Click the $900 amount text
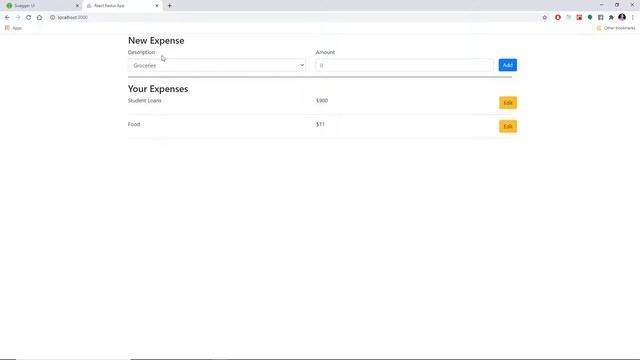This screenshot has height=360, width=640. point(322,101)
